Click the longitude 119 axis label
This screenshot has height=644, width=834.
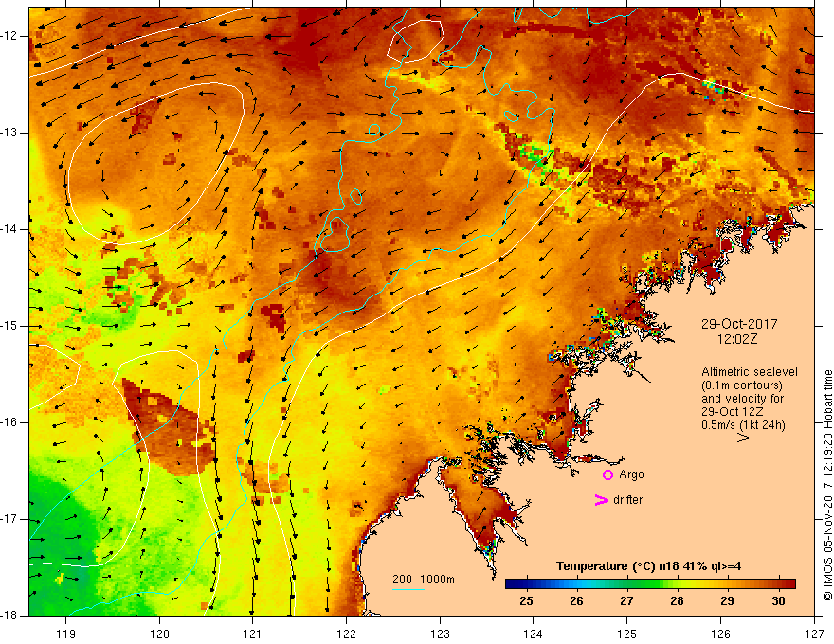(66, 634)
